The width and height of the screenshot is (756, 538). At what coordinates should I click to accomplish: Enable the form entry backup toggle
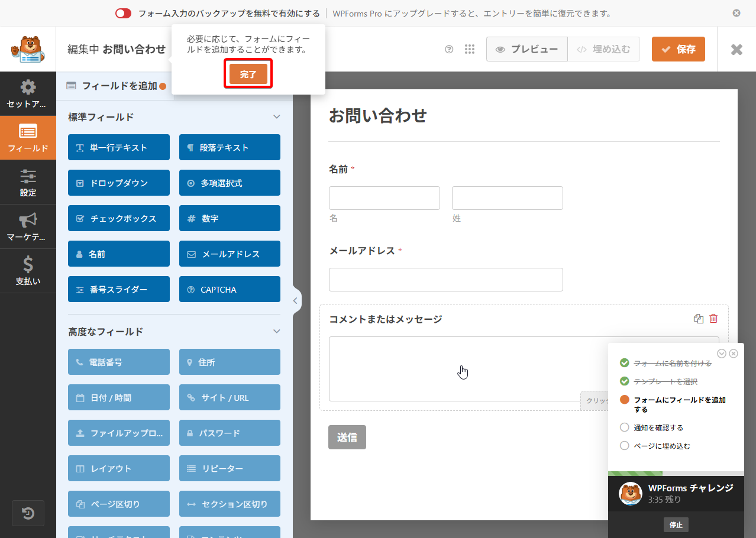[123, 13]
